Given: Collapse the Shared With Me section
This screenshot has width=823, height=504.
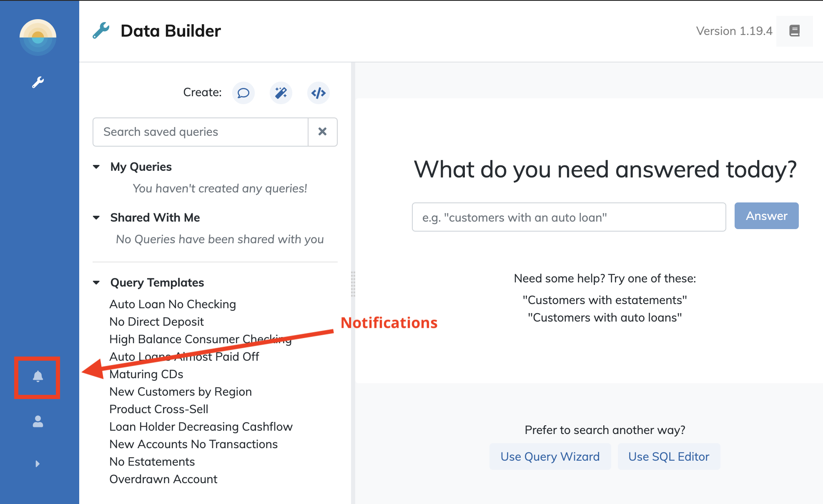Looking at the screenshot, I should (x=96, y=218).
